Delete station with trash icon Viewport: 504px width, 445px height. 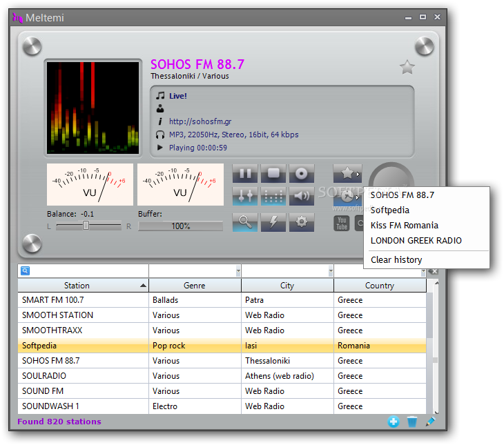411,422
